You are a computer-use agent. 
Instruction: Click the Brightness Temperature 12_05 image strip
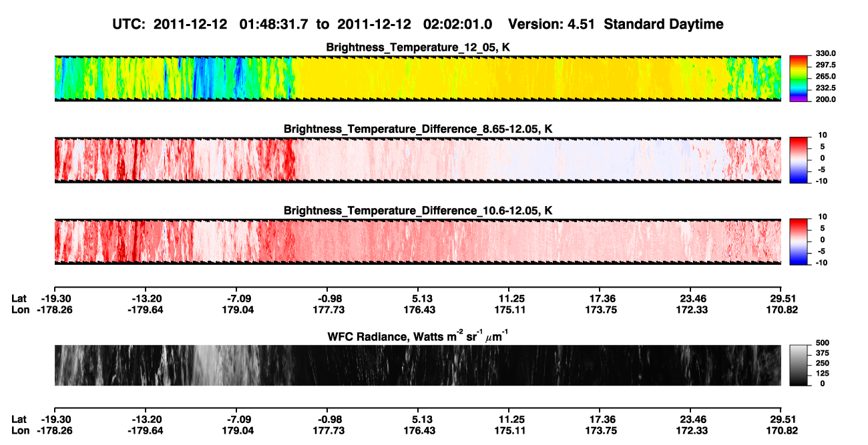(417, 78)
